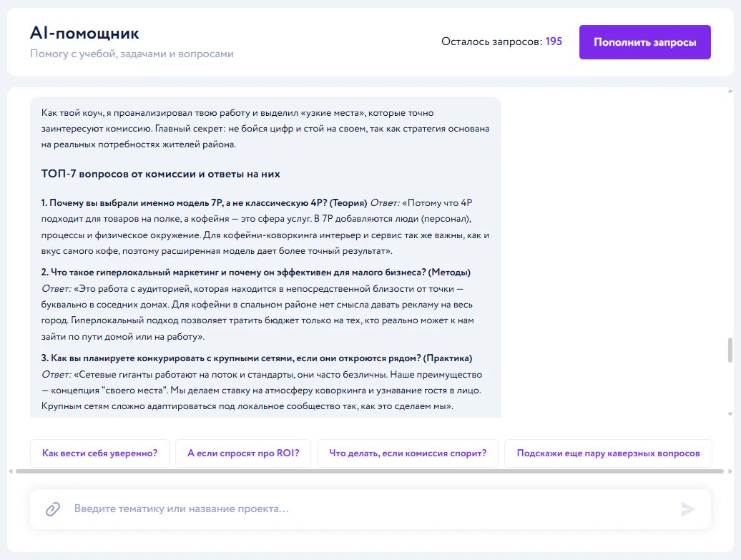This screenshot has width=741, height=560.
Task: Focus the Введите тематику input field
Action: pyautogui.click(x=370, y=509)
